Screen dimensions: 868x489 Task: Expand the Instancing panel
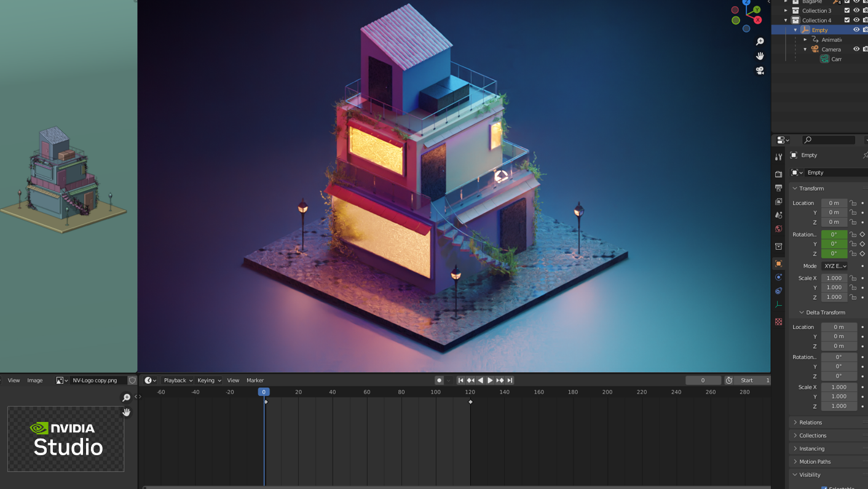tap(795, 448)
